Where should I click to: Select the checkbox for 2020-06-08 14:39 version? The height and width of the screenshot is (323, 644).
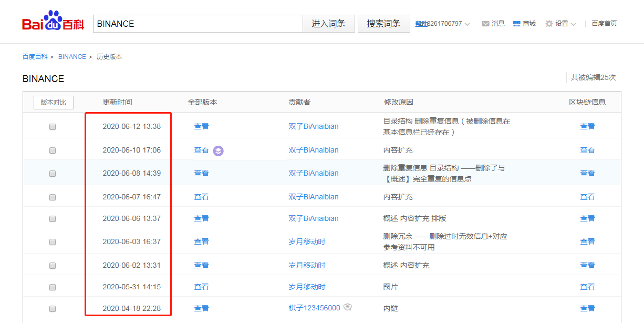point(53,174)
